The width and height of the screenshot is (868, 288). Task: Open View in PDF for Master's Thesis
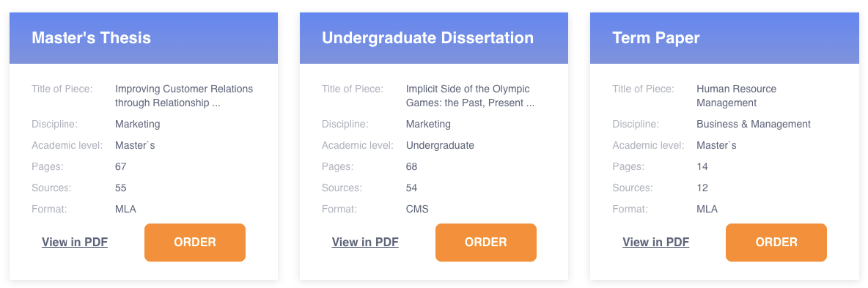click(x=75, y=242)
